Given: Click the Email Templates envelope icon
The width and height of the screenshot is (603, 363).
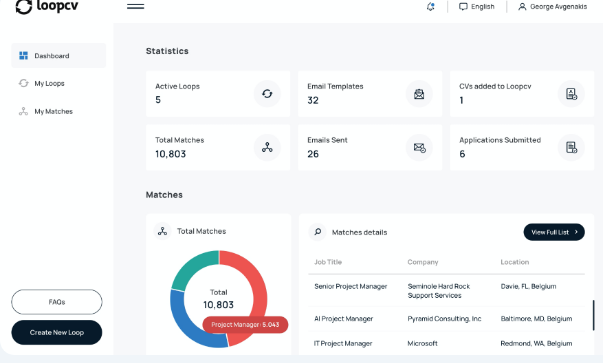Looking at the screenshot, I should tap(419, 93).
